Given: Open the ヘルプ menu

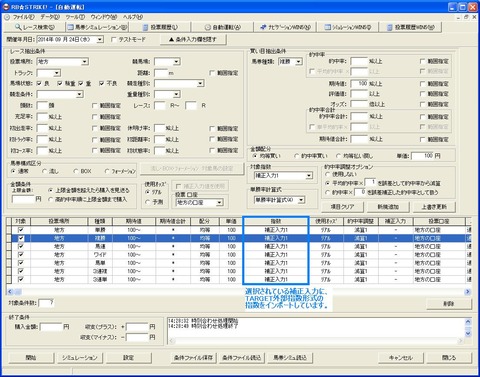Looking at the screenshot, I should click(133, 17).
